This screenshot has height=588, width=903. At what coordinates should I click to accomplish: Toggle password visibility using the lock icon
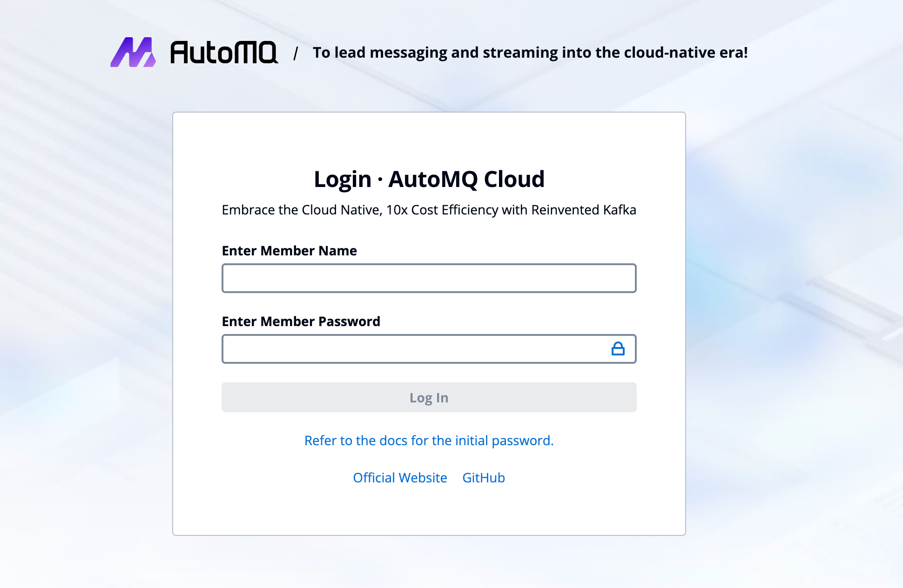point(618,349)
